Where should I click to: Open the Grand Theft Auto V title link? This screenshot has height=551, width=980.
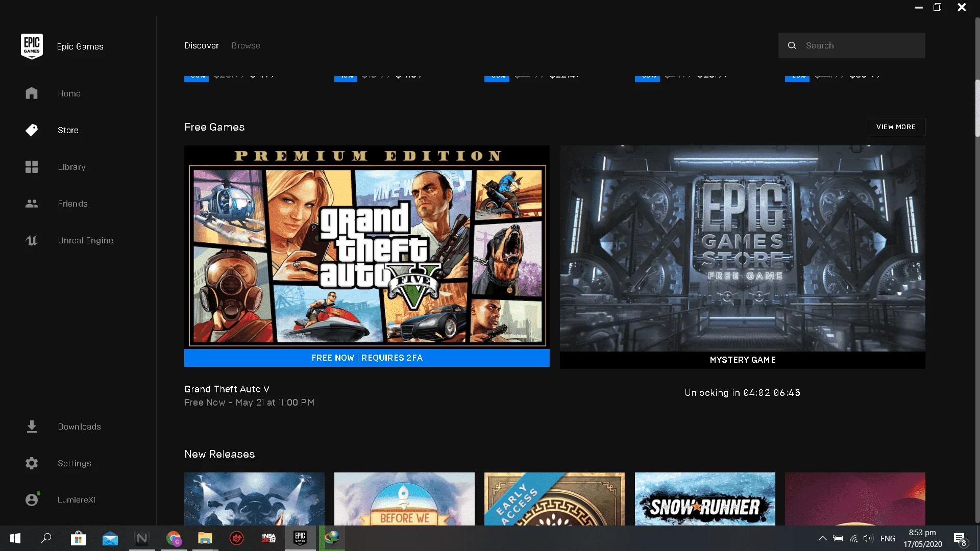point(227,389)
